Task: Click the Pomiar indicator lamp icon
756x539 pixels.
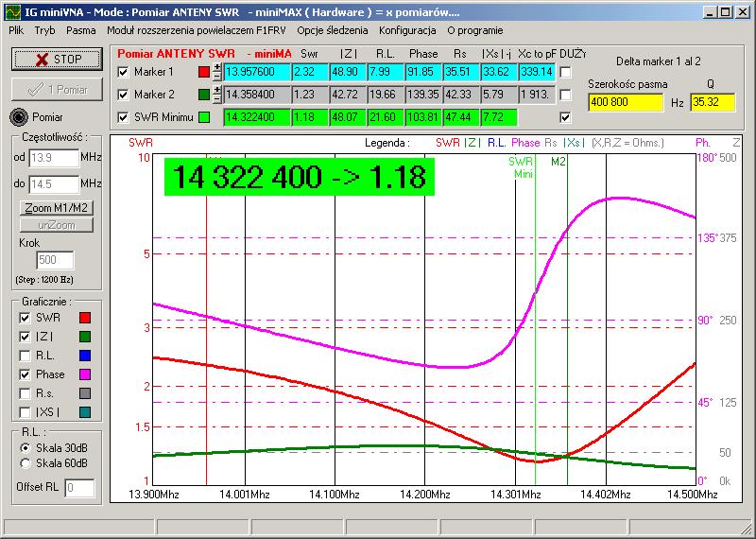Action: coord(18,116)
